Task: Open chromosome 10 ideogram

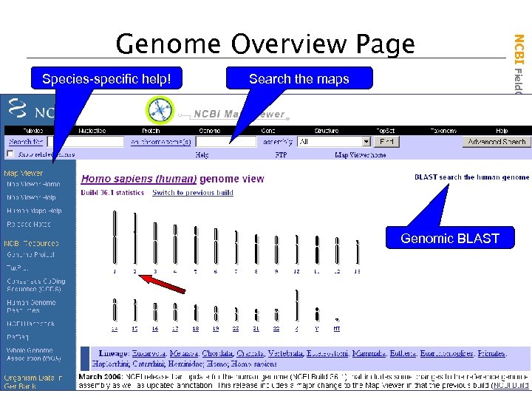Action: (297, 250)
